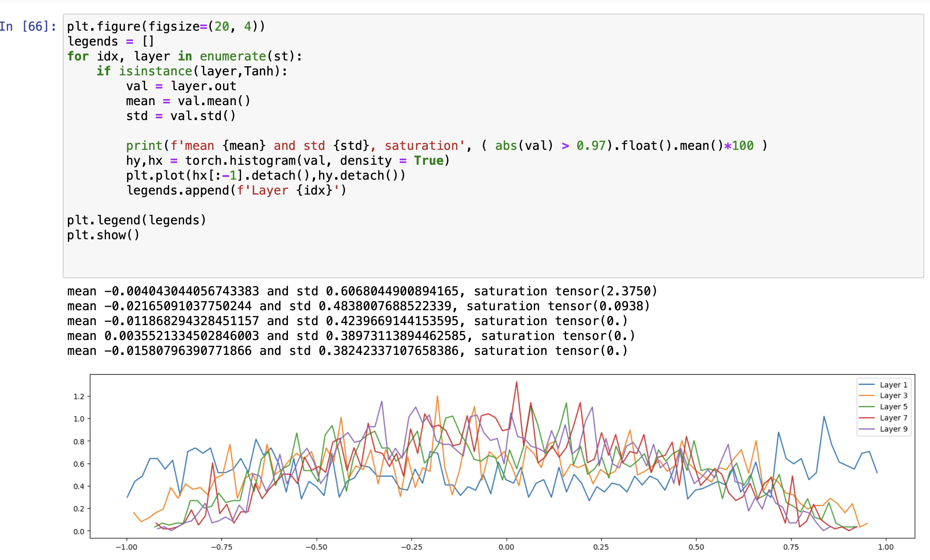Click the isinstance(layer,Tanh) condition line

click(x=192, y=71)
